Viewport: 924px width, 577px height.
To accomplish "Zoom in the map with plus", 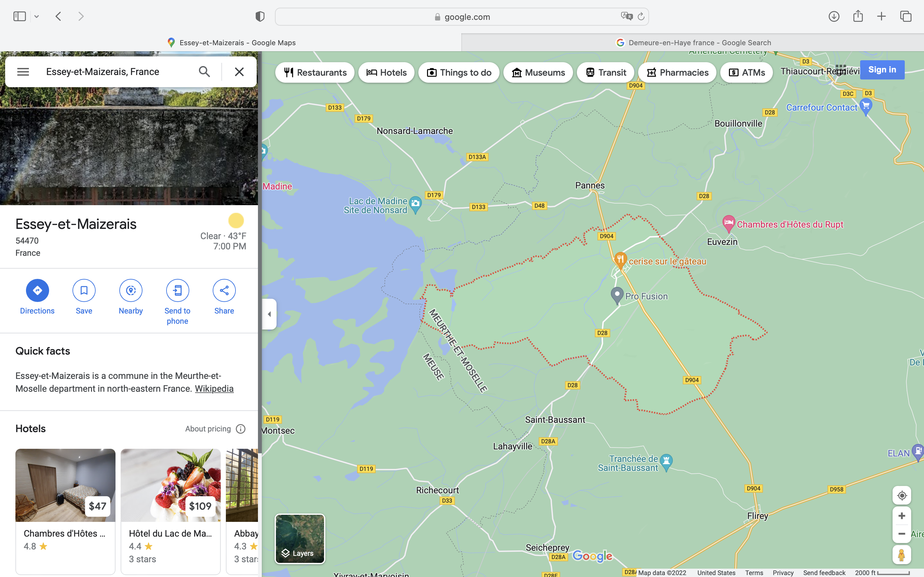I will (902, 515).
